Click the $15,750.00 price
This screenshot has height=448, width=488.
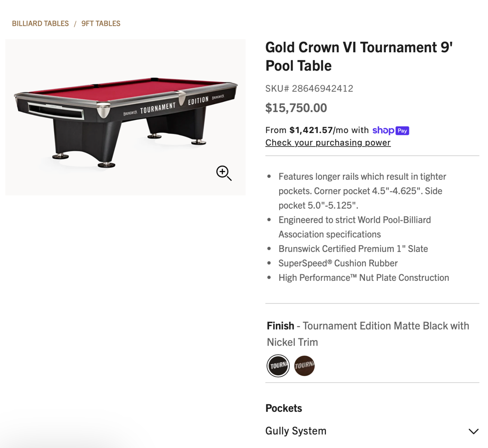click(296, 108)
